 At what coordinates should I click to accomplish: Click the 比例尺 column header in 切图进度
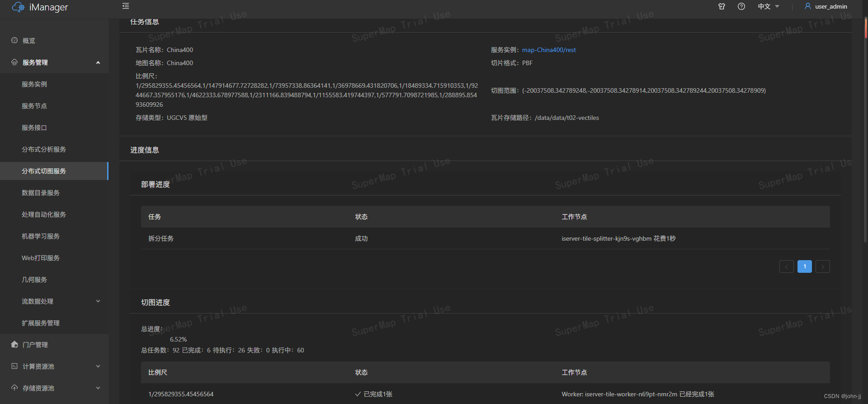coord(158,372)
